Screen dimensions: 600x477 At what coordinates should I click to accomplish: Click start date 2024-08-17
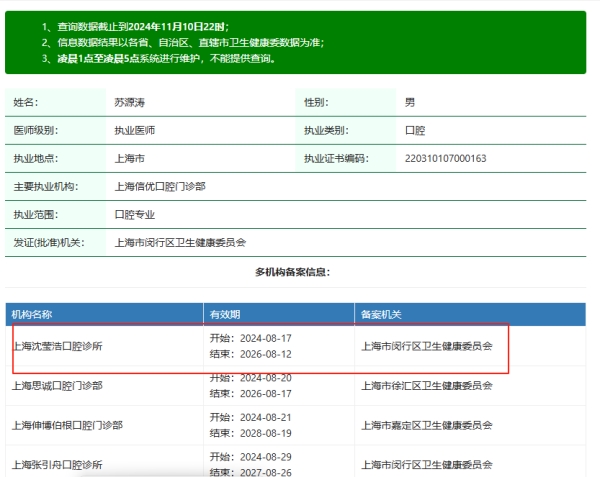click(266, 338)
